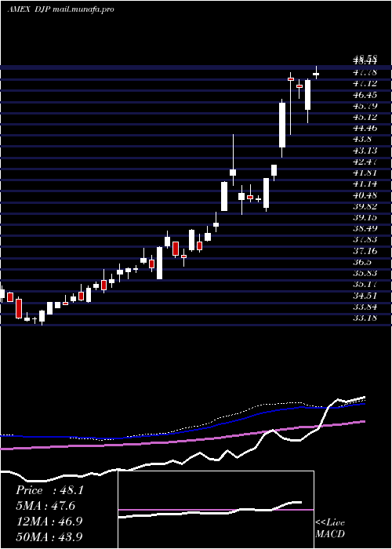Click the 37.83 price axis label
This screenshot has height=549, width=392.
(x=366, y=240)
